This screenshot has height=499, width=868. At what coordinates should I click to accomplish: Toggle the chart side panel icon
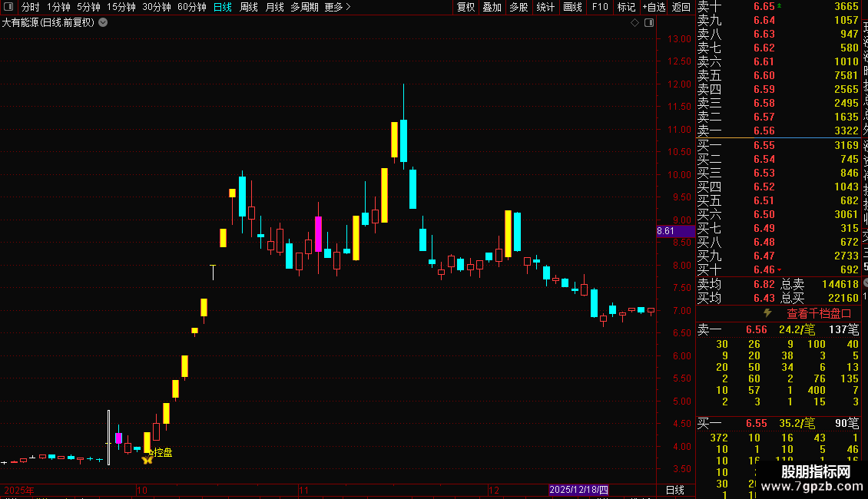coord(649,23)
